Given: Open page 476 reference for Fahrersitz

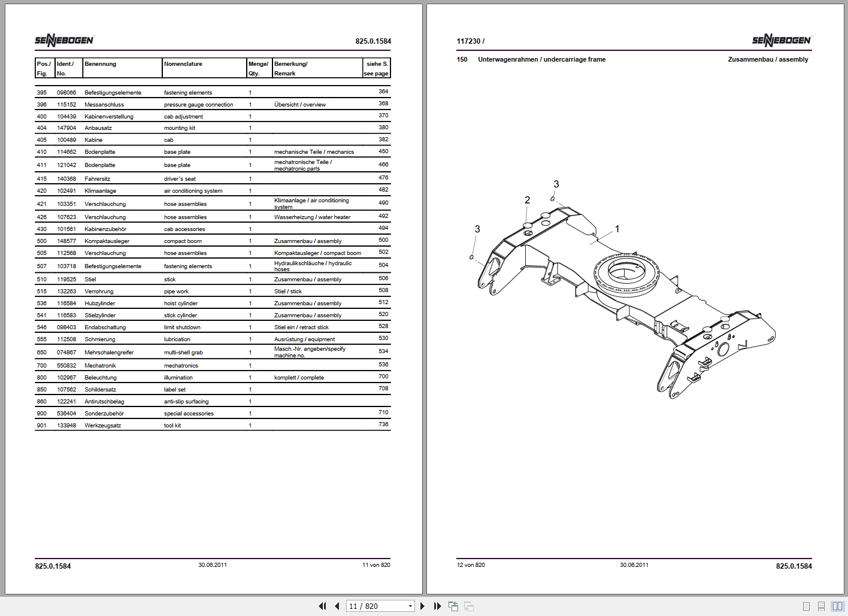Looking at the screenshot, I should tap(383, 178).
